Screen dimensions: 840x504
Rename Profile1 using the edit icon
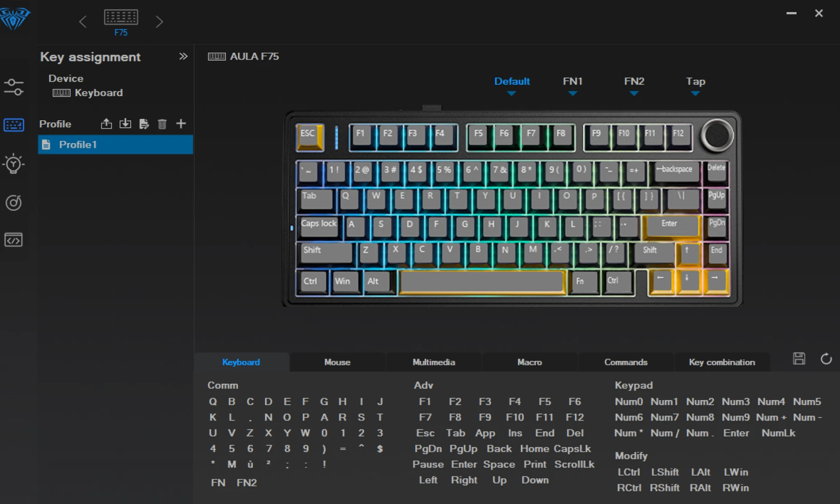(x=144, y=124)
